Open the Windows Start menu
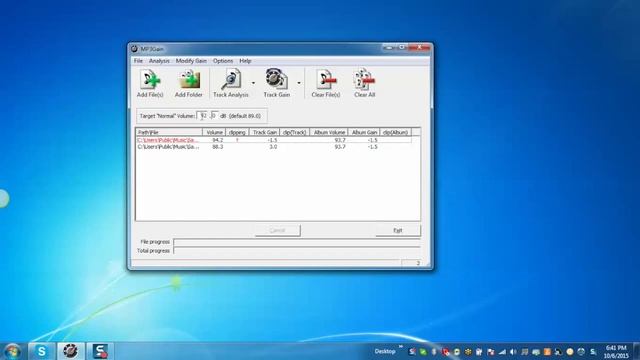Screen dimensions: 640x360 pos(12,351)
